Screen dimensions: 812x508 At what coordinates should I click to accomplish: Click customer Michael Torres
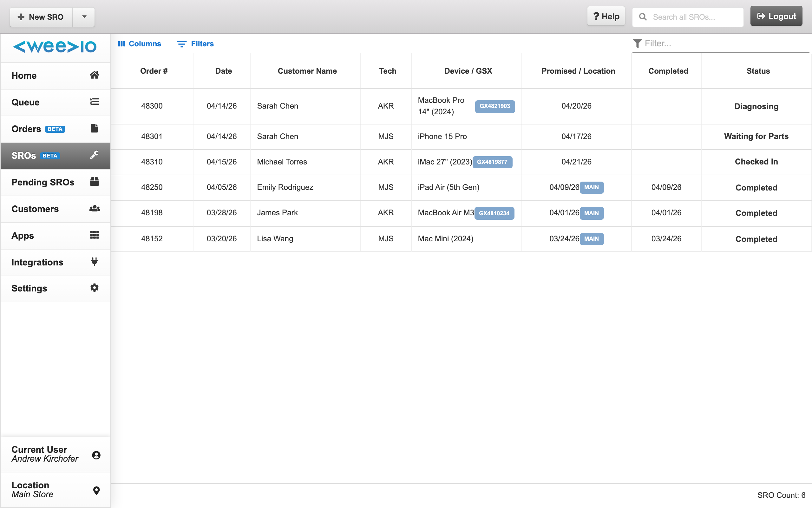282,162
